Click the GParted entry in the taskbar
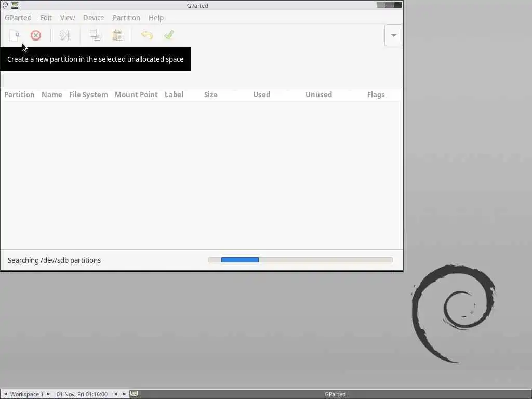The height and width of the screenshot is (399, 532). click(x=335, y=394)
